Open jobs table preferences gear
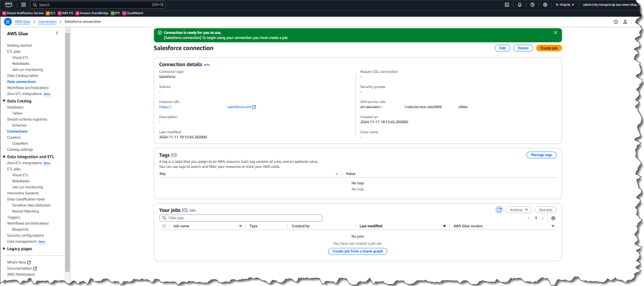644x286 pixels. (x=553, y=218)
